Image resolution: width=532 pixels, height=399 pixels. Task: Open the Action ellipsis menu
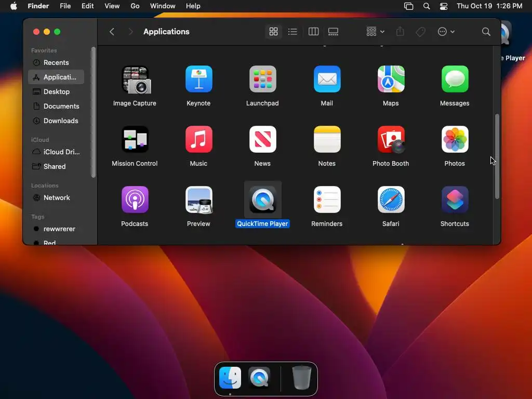tap(446, 32)
